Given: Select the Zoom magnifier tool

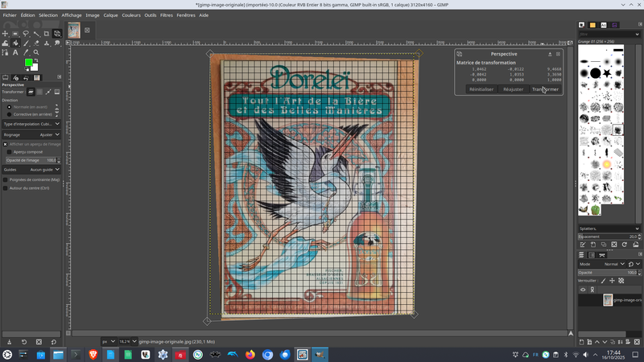Looking at the screenshot, I should pyautogui.click(x=36, y=52).
